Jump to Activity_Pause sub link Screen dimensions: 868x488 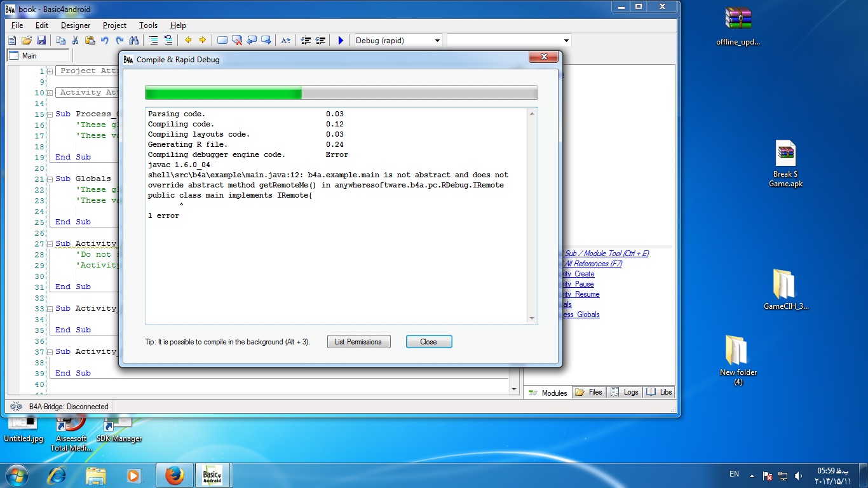pos(578,284)
